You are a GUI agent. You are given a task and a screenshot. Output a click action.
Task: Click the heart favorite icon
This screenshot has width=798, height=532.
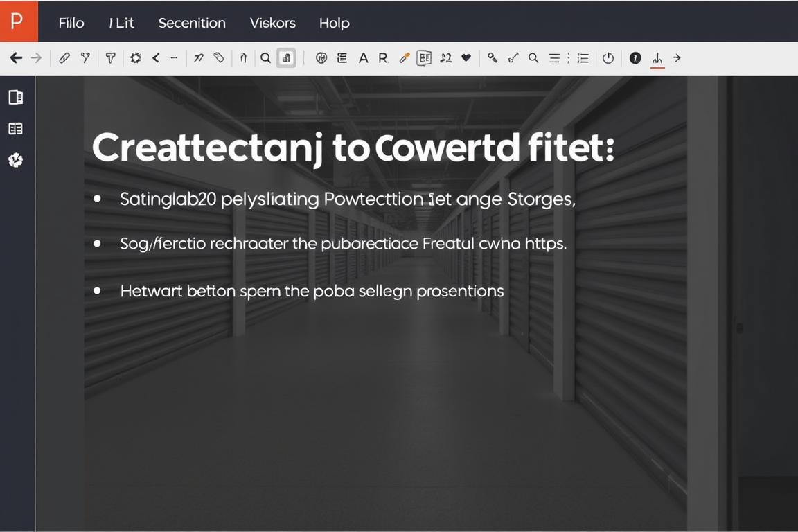click(466, 58)
